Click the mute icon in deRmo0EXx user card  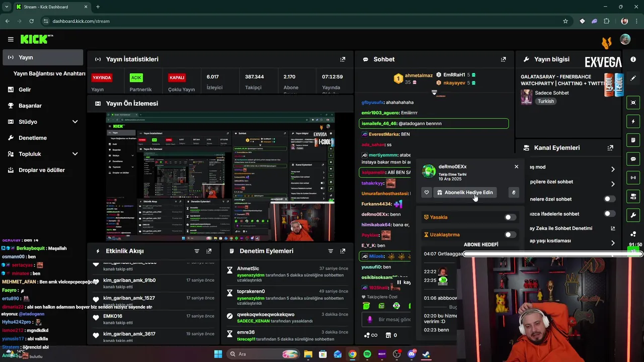pos(514,192)
